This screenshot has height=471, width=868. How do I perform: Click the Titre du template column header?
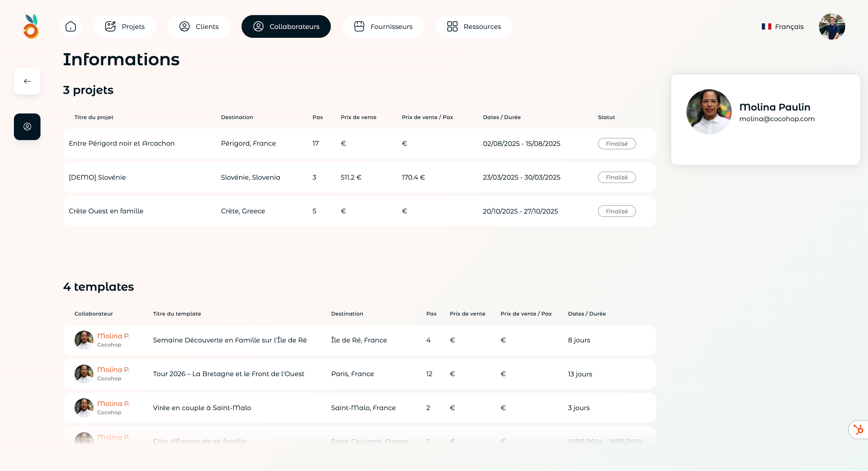click(177, 314)
